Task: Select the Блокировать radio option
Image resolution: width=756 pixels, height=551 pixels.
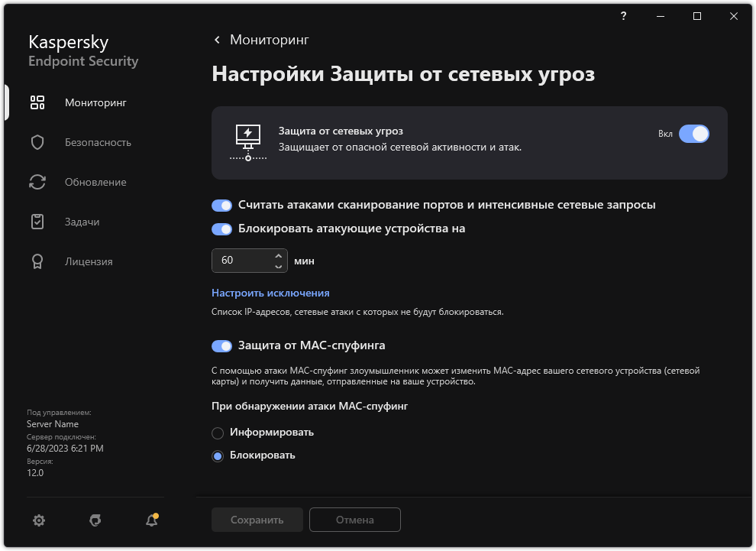Action: (x=218, y=455)
